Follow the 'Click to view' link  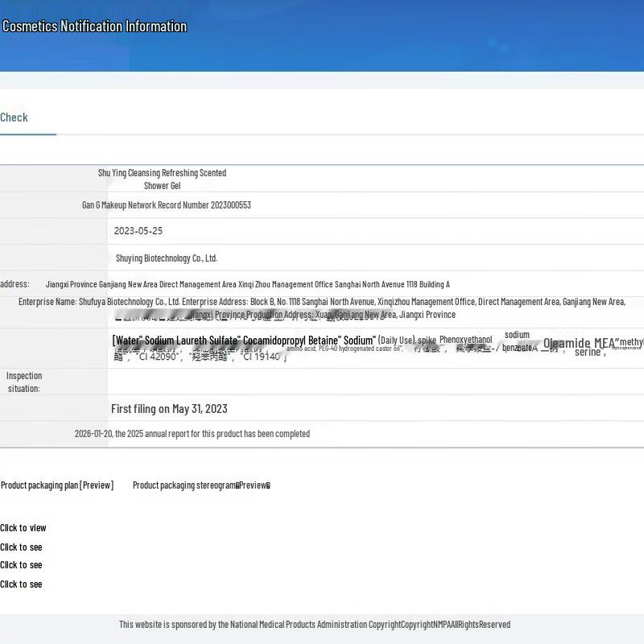click(x=23, y=528)
